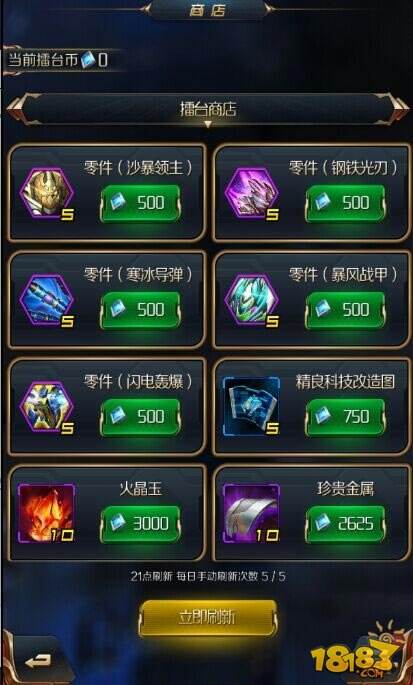Buy 火晶玉 for 3000 coins
The height and width of the screenshot is (685, 413).
point(140,523)
